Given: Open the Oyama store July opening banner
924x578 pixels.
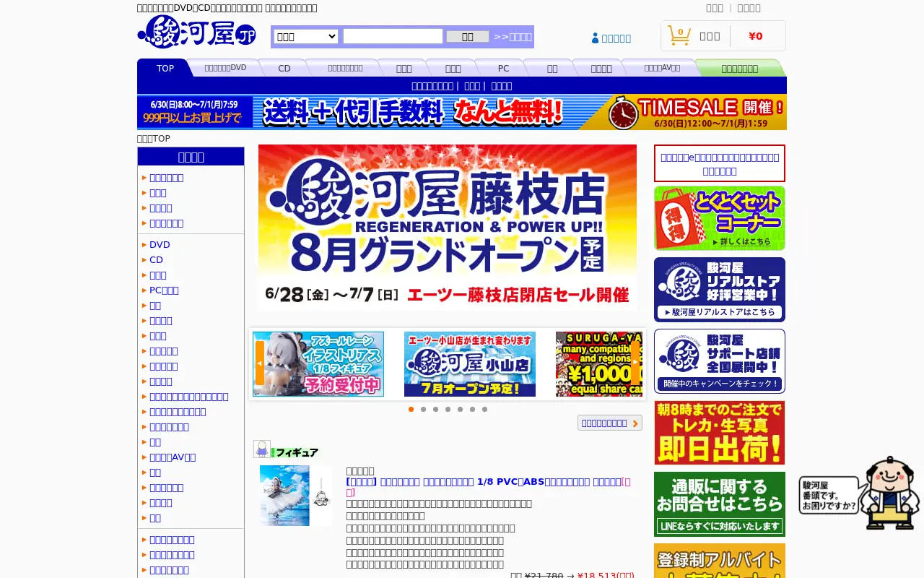Looking at the screenshot, I should click(x=470, y=364).
